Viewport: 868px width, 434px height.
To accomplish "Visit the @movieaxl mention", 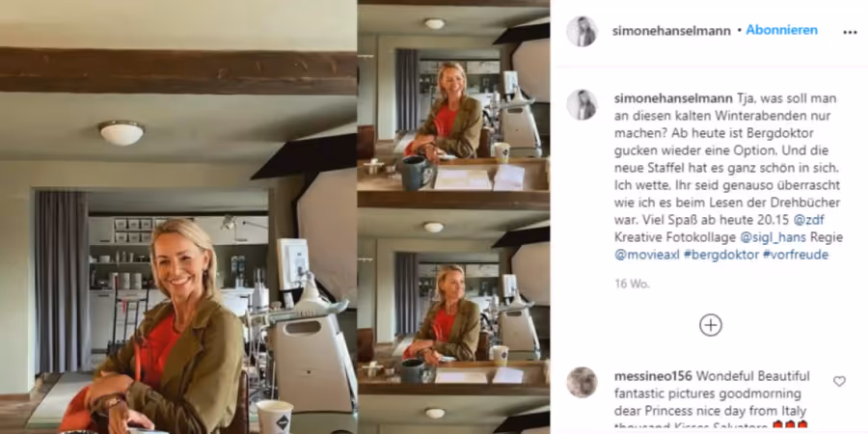I will click(646, 256).
